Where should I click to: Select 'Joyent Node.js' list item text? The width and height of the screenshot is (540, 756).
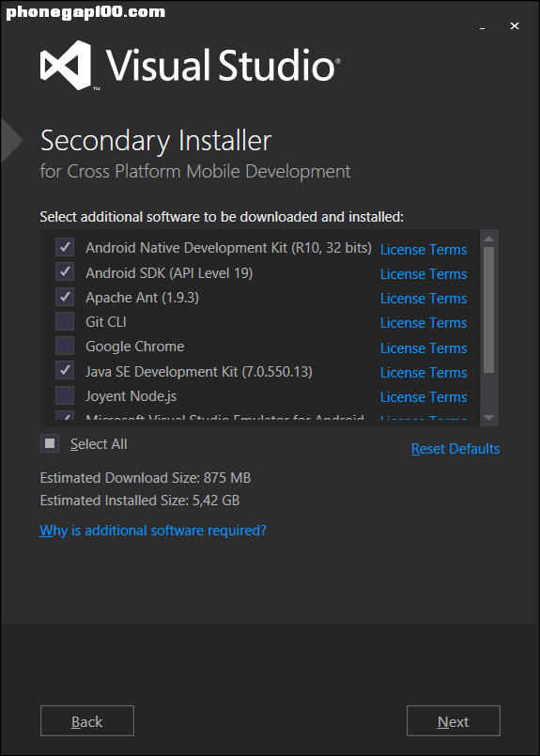(131, 396)
